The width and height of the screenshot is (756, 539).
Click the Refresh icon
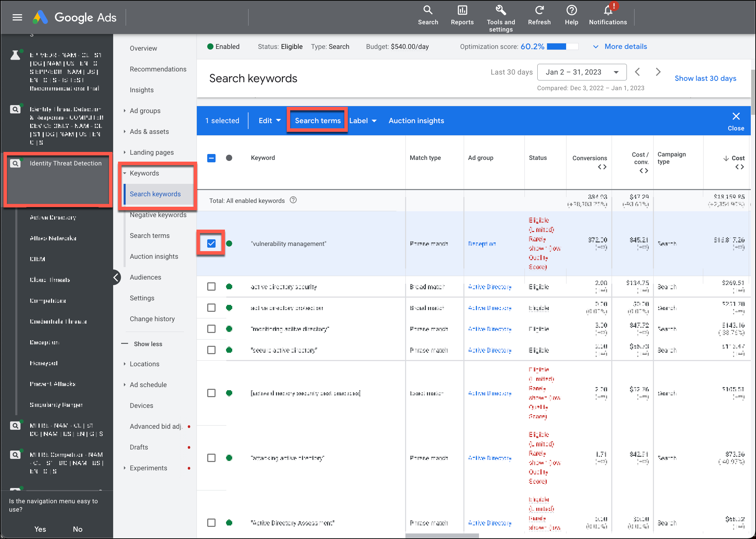tap(539, 10)
